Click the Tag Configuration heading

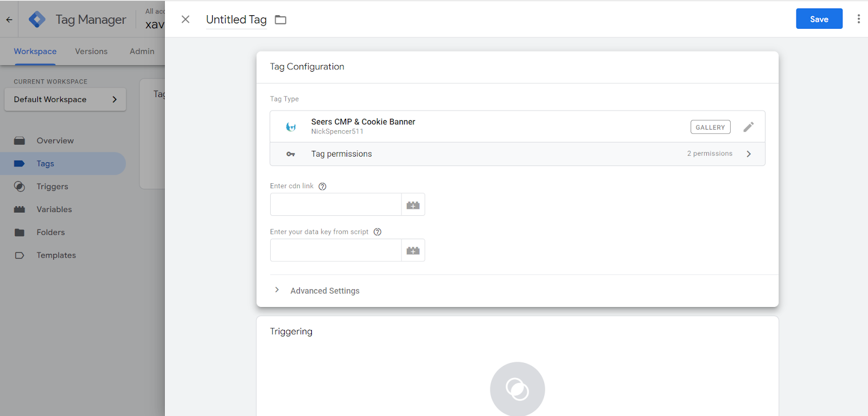(307, 67)
